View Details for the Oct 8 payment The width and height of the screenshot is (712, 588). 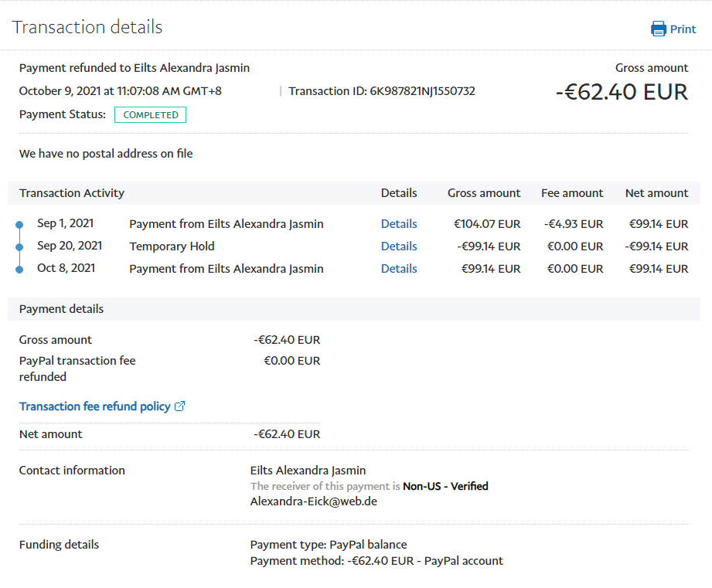[x=398, y=269]
